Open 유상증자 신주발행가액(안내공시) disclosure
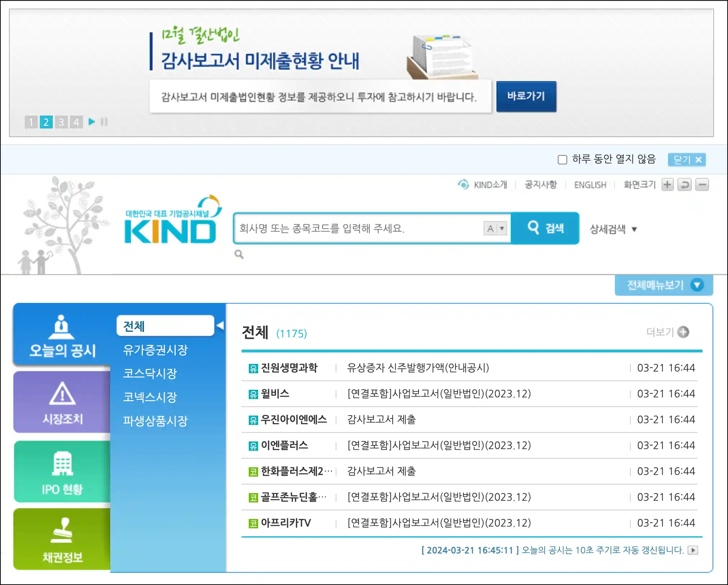The width and height of the screenshot is (728, 585). [418, 368]
